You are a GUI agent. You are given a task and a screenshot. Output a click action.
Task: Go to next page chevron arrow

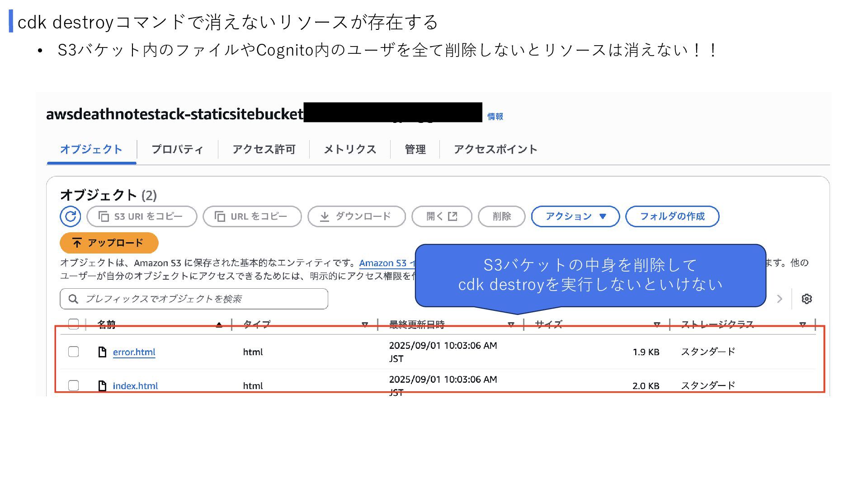[x=779, y=299]
